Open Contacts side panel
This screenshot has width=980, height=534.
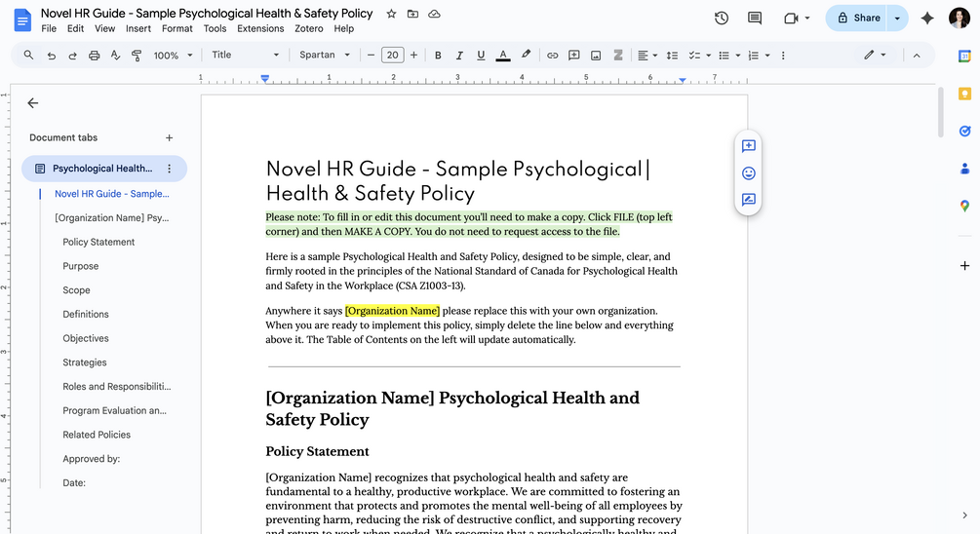click(x=964, y=169)
